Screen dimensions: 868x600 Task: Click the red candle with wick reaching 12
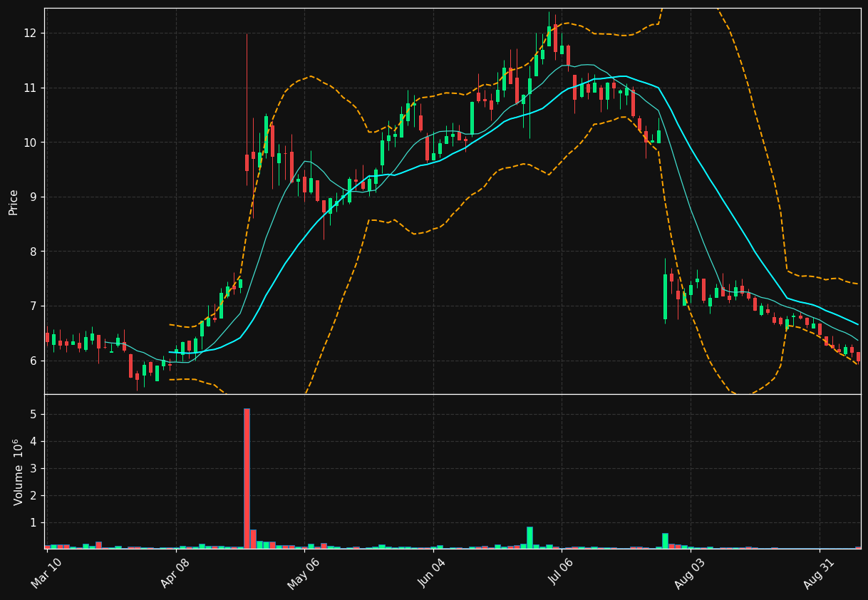(x=247, y=162)
